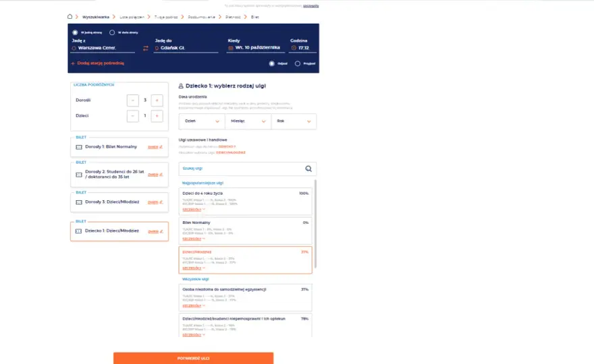Select Osoba niezdolna do samodzielnej egzystencji
594x364 pixels.
coord(245,297)
